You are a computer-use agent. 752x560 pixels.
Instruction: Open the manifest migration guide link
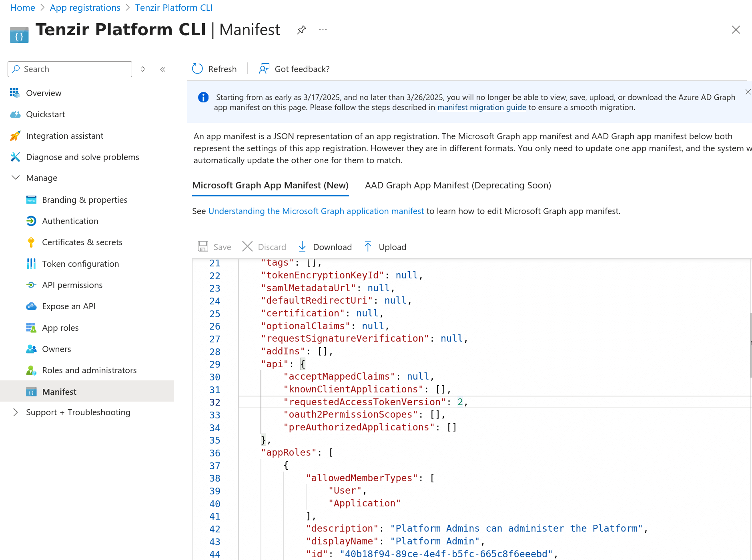[481, 107]
